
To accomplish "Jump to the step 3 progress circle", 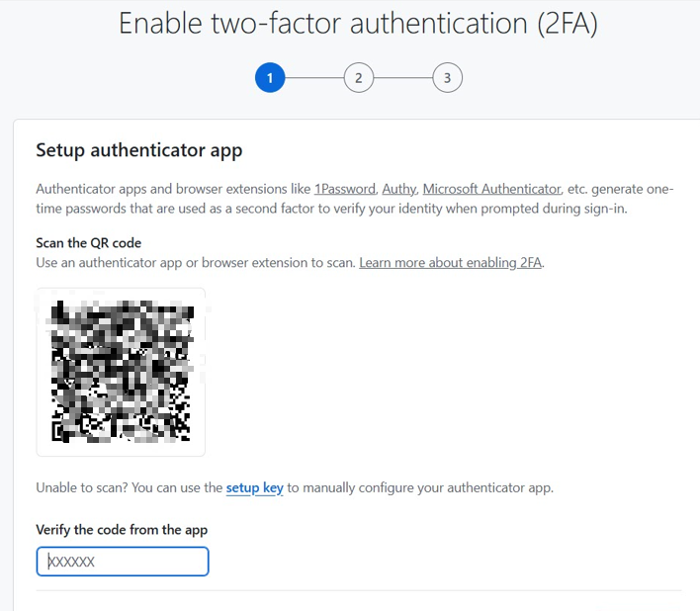I will pos(447,77).
